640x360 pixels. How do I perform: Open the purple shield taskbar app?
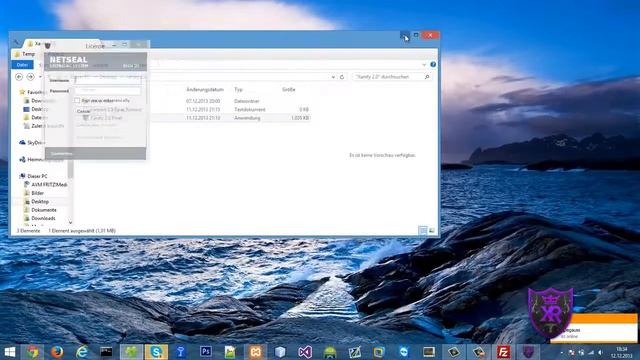point(528,352)
